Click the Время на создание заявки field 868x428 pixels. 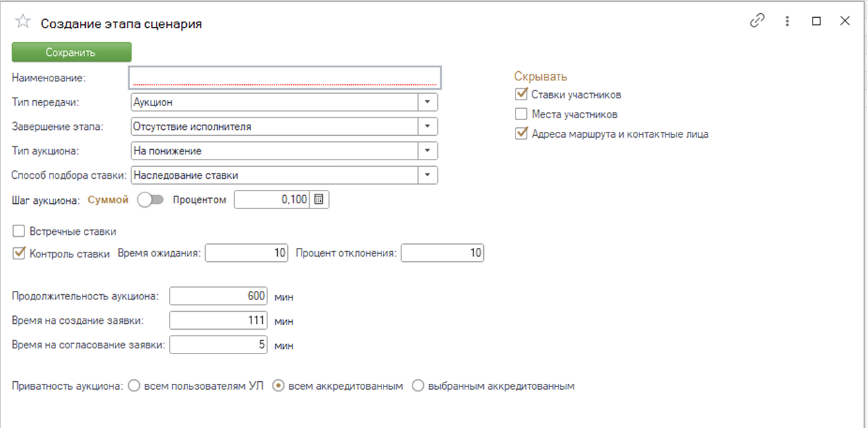tap(218, 321)
